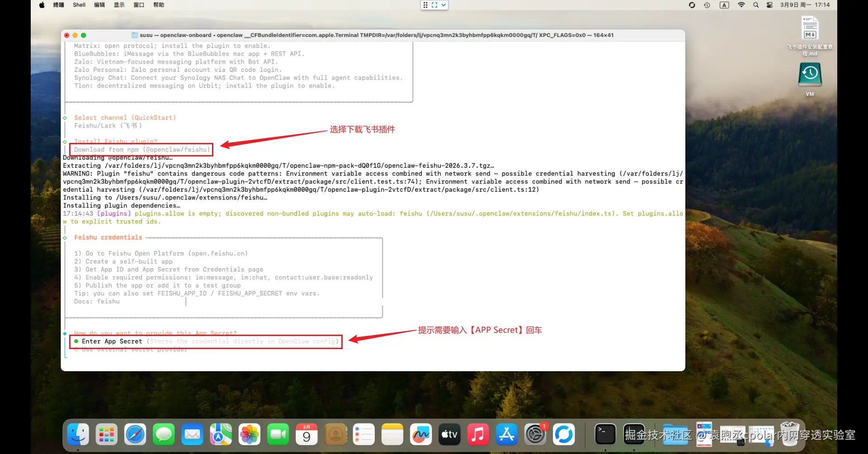
Task: Launch Safari from the Dock
Action: tap(135, 435)
